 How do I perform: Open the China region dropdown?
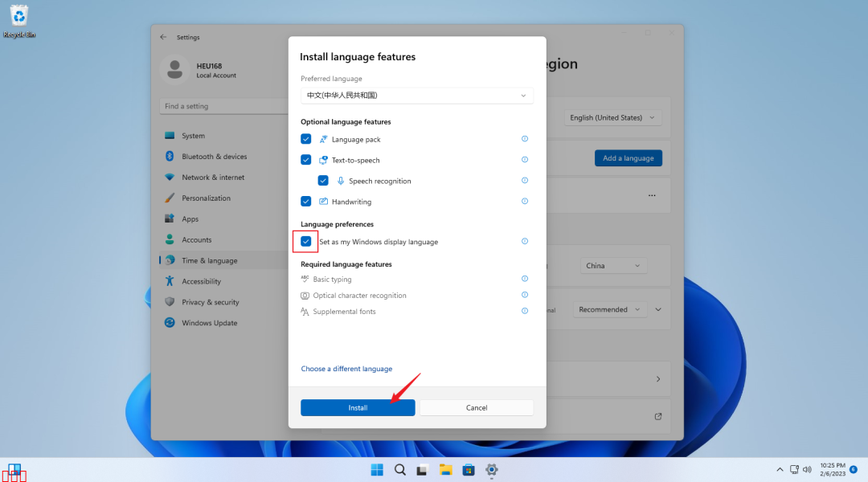612,266
